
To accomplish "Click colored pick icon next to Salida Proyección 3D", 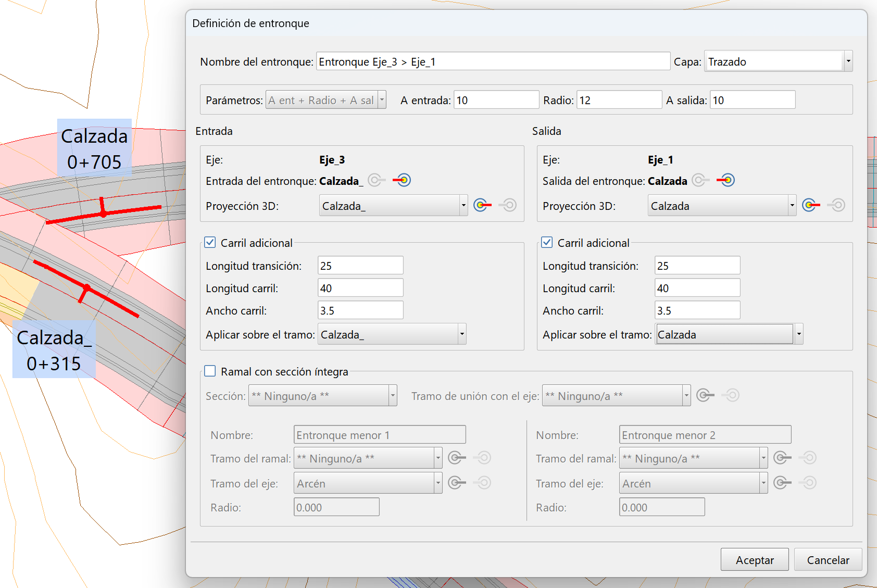I will click(x=811, y=205).
